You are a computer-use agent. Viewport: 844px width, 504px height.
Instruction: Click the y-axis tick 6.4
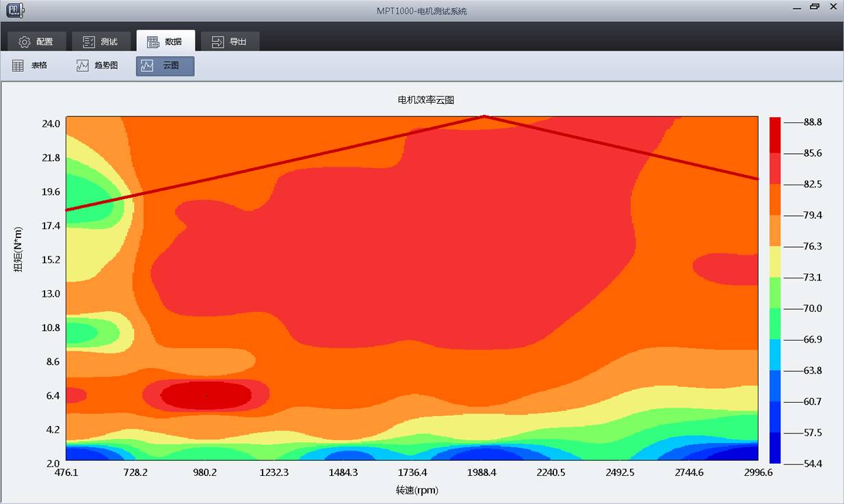[x=52, y=395]
